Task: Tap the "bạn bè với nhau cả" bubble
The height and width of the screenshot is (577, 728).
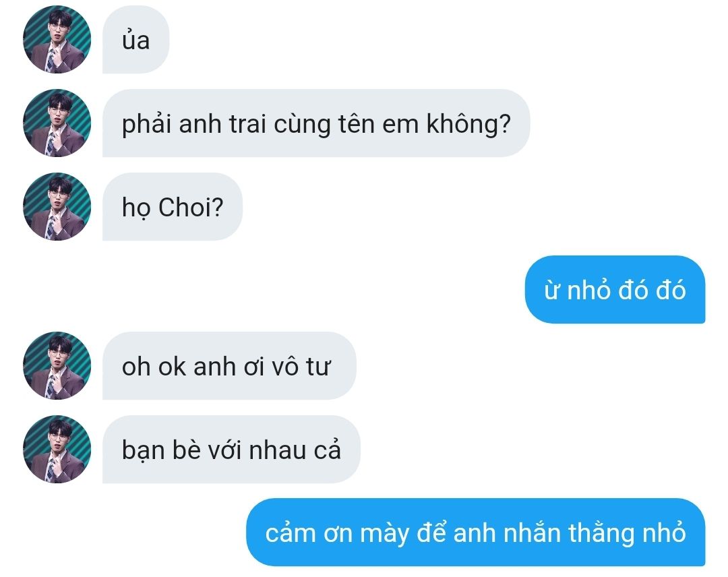Action: [231, 450]
